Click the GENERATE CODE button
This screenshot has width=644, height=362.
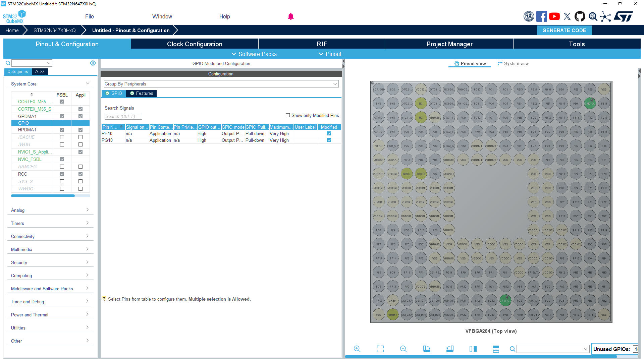(564, 30)
